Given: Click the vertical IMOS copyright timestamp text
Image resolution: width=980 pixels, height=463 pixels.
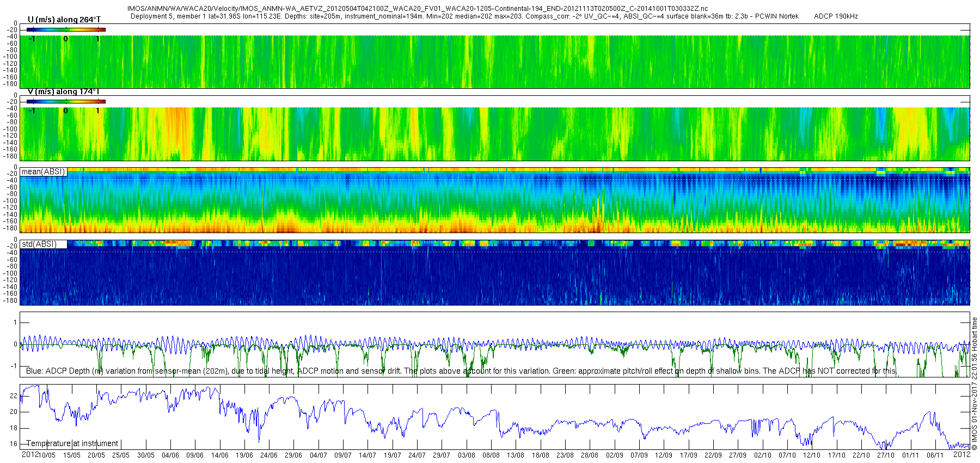Looking at the screenshot, I should tap(975, 384).
